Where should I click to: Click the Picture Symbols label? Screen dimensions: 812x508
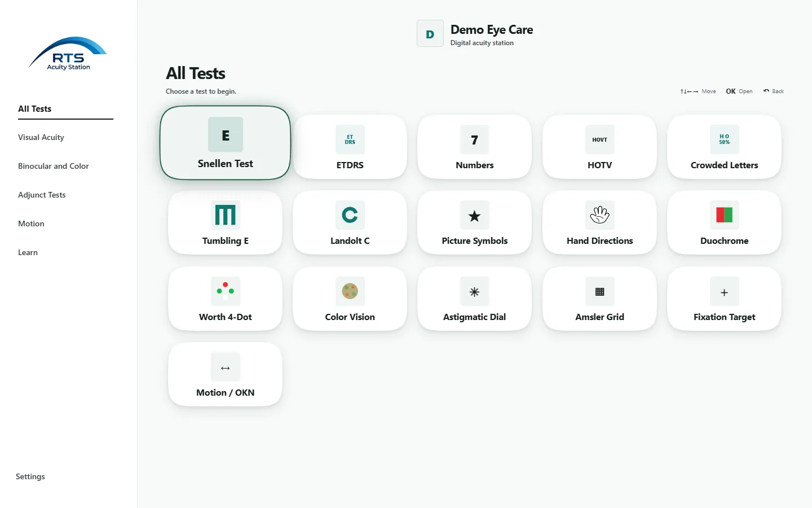click(x=475, y=241)
